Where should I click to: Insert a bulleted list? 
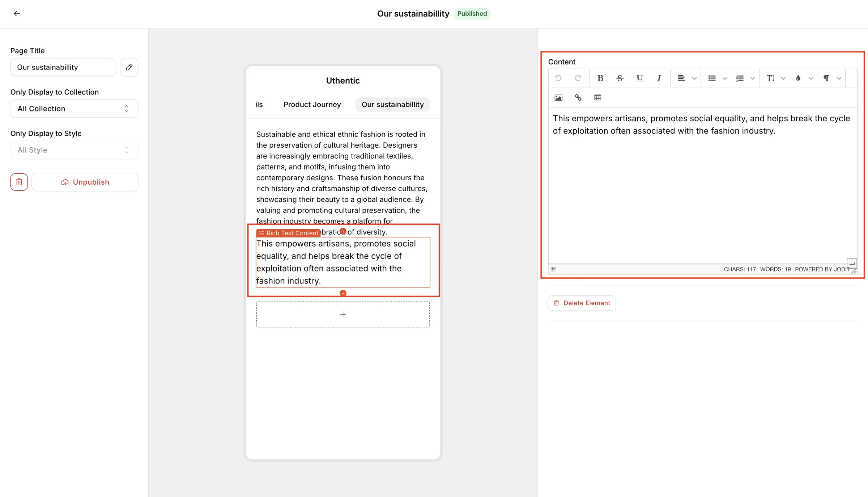[x=712, y=78]
